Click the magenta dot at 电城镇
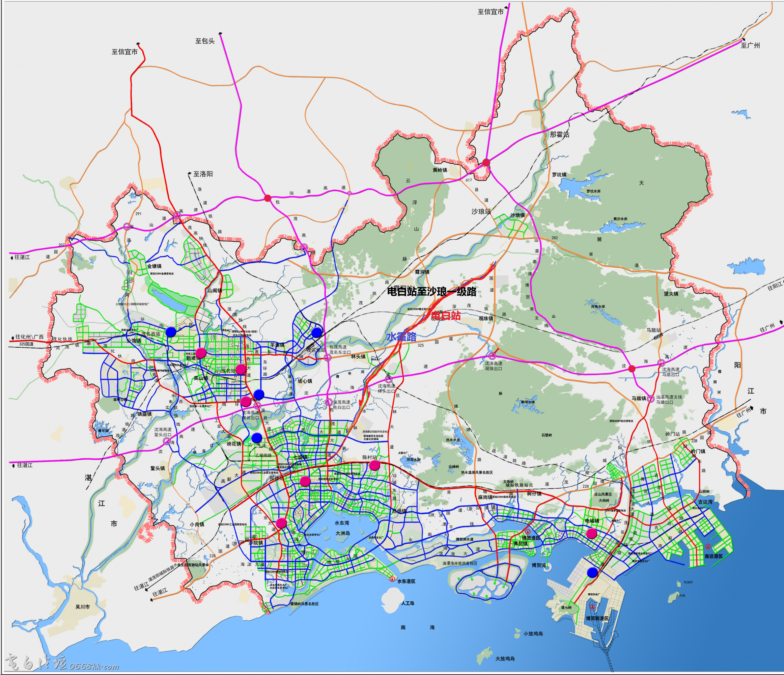The height and width of the screenshot is (675, 784). (x=591, y=533)
